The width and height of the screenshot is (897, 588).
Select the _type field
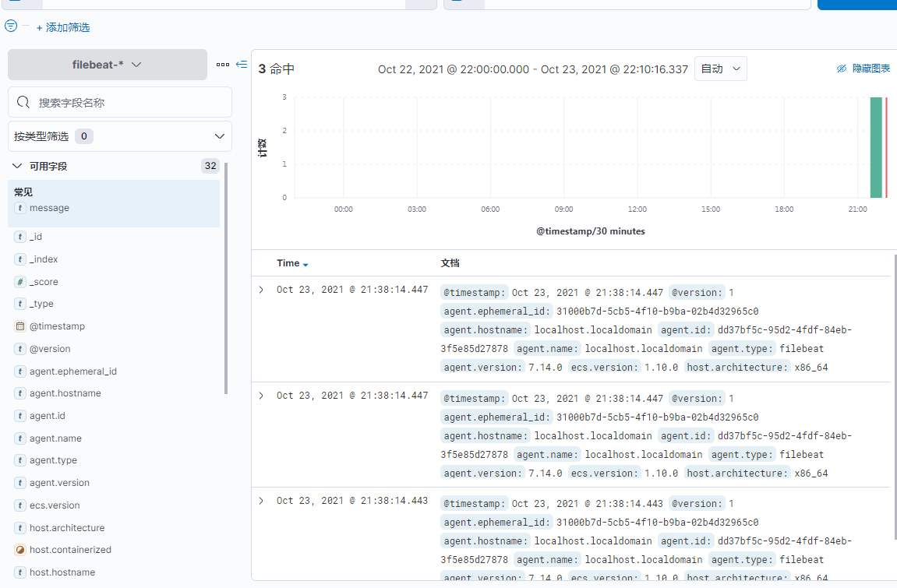point(41,304)
